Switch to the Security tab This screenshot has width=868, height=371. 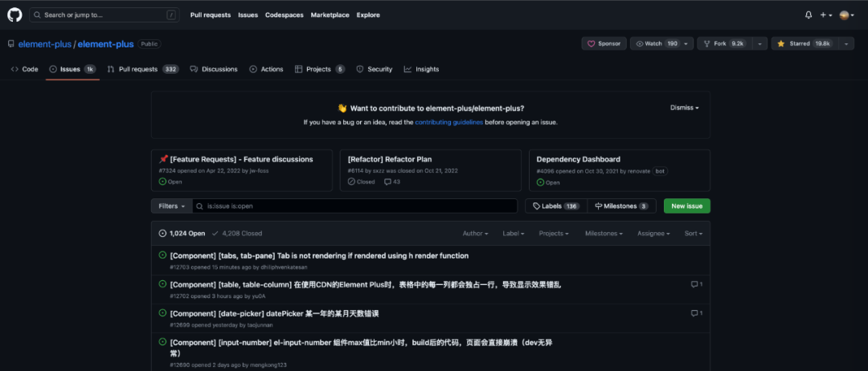tap(375, 69)
